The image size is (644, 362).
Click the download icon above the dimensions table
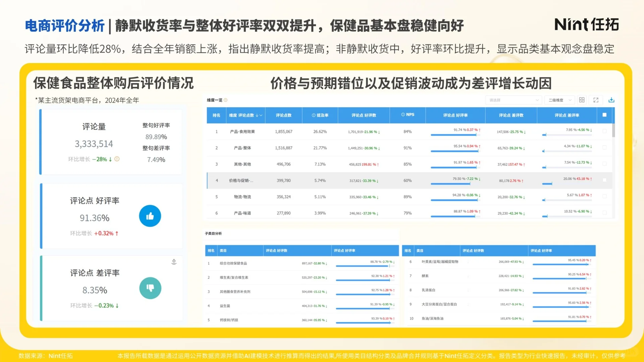click(611, 100)
